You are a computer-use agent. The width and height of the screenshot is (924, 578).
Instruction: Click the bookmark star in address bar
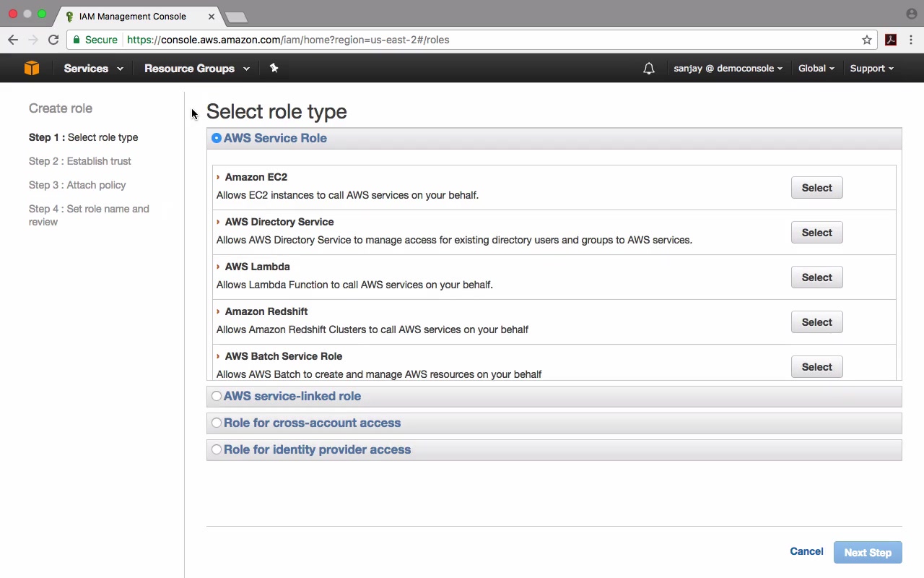coord(867,40)
